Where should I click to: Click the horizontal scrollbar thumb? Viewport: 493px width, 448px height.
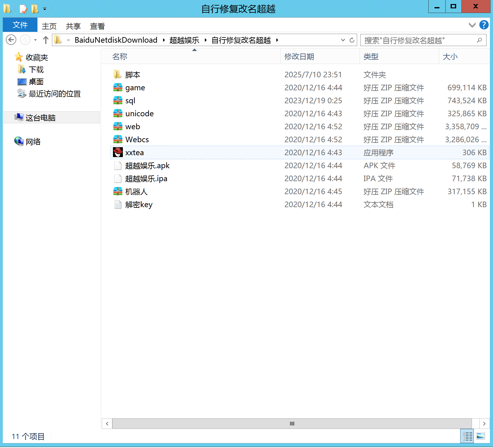pos(292,424)
